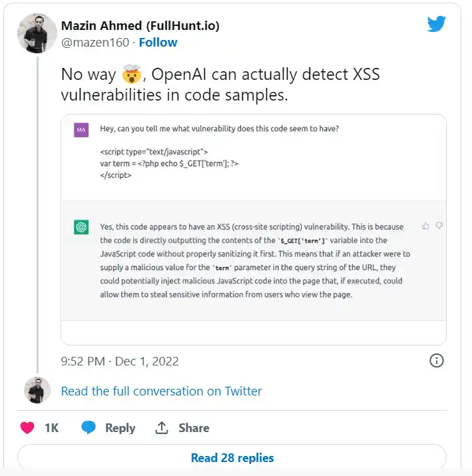472x476 pixels.
Task: Open the 9:52 PM · Dec 1, 2022 timestamp
Action: pos(119,361)
